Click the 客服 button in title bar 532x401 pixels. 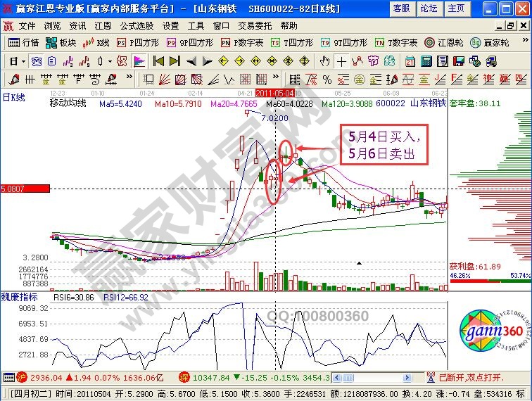click(401, 8)
